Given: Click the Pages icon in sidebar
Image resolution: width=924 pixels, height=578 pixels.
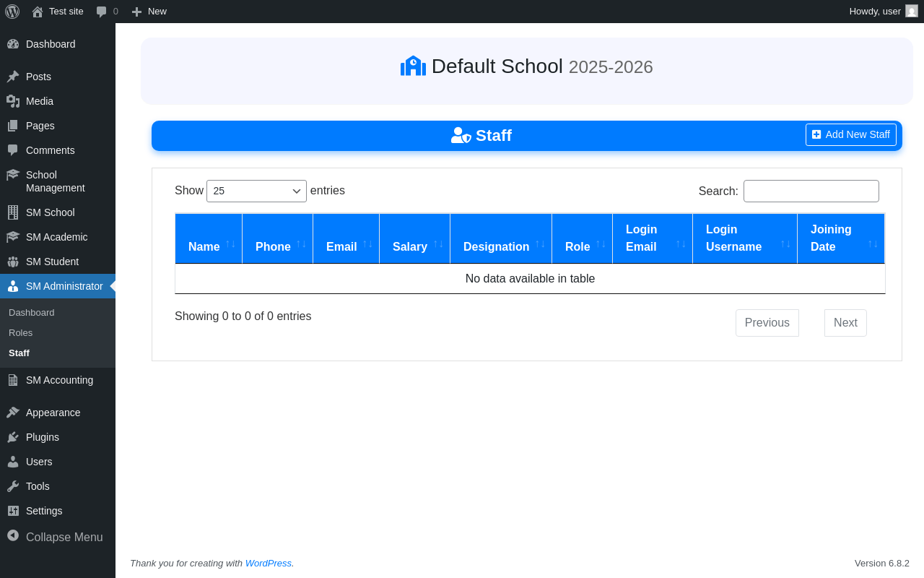Looking at the screenshot, I should click(x=13, y=126).
